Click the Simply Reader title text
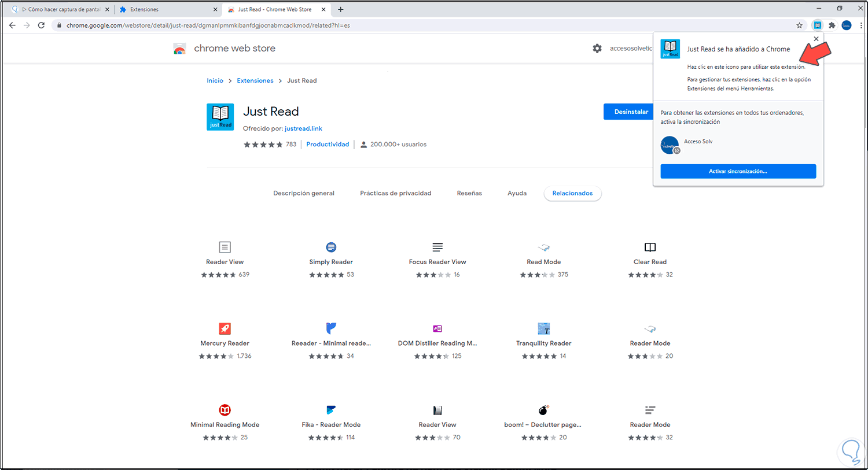This screenshot has height=470, width=868. point(331,262)
